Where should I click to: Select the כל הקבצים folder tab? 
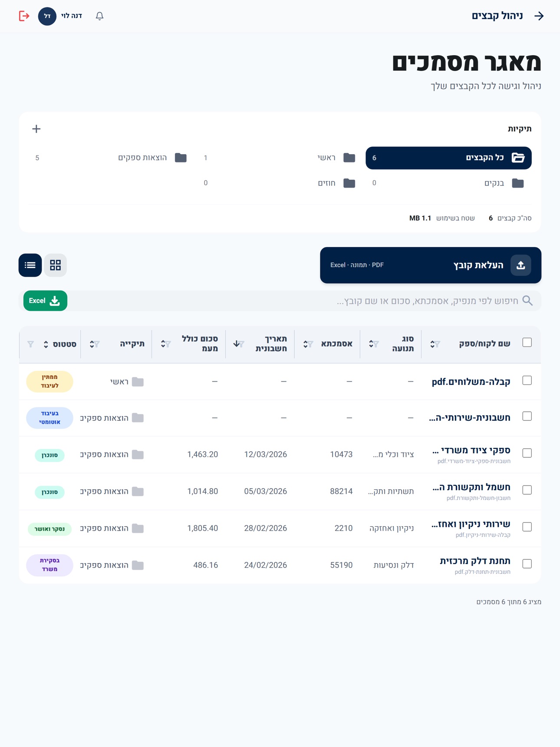pos(448,158)
